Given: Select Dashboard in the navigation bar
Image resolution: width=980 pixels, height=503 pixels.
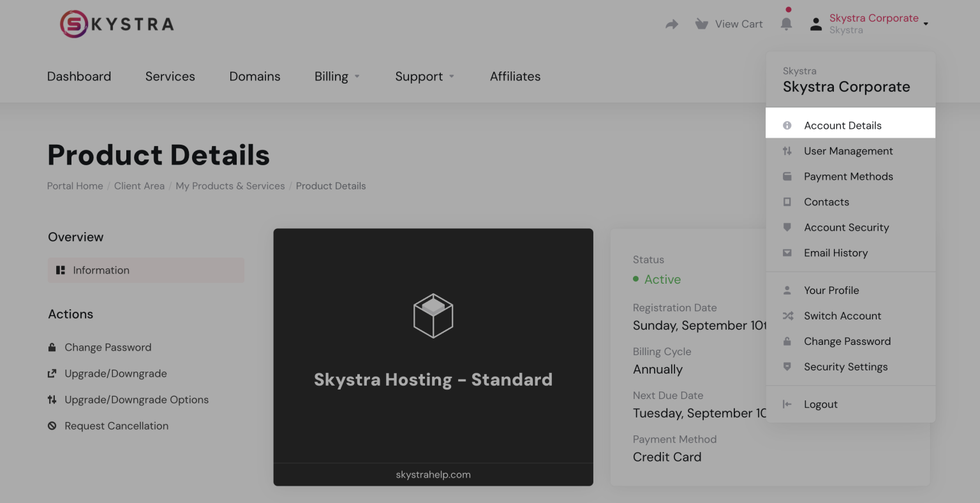Looking at the screenshot, I should click(78, 77).
